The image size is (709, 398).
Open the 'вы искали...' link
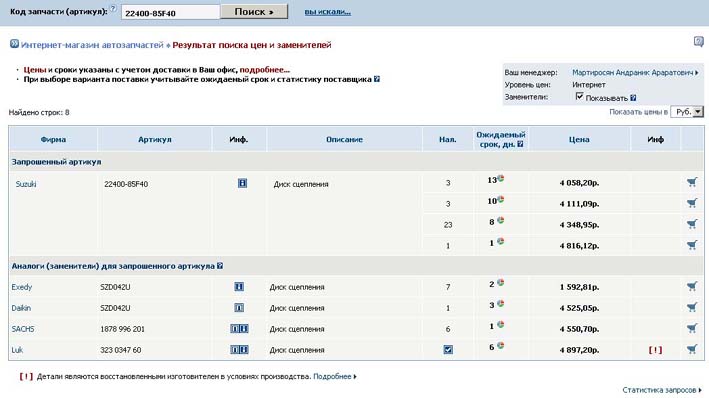tap(327, 12)
